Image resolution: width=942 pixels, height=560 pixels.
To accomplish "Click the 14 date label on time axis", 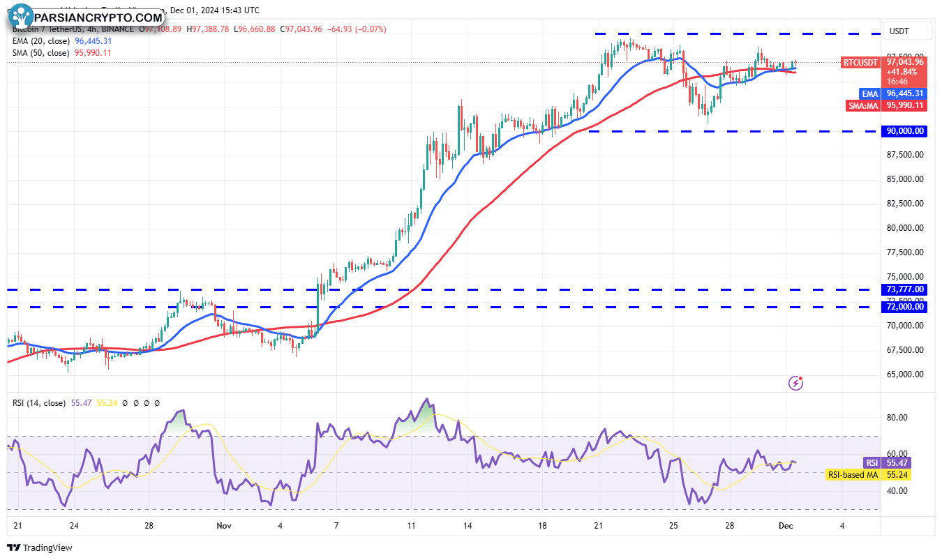I will pyautogui.click(x=468, y=525).
